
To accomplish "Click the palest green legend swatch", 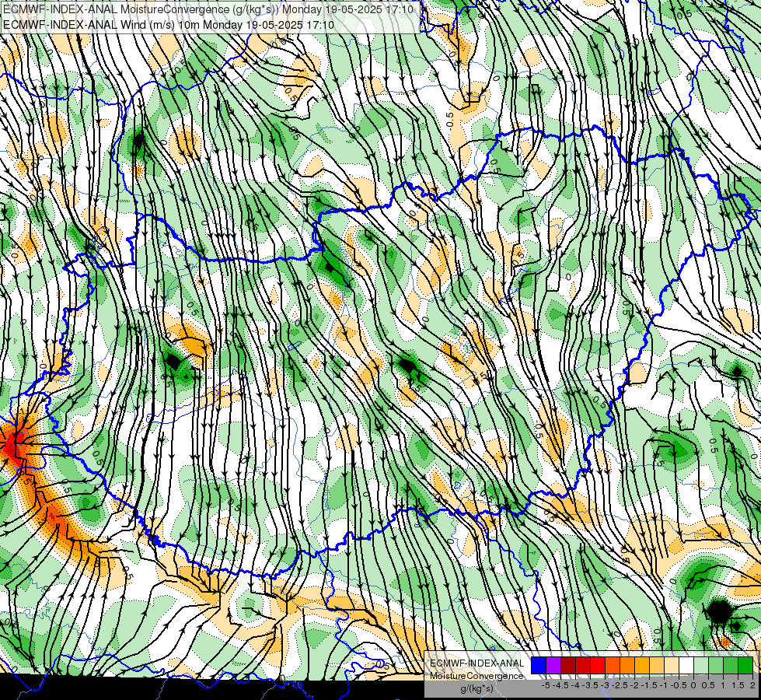I will point(701,666).
